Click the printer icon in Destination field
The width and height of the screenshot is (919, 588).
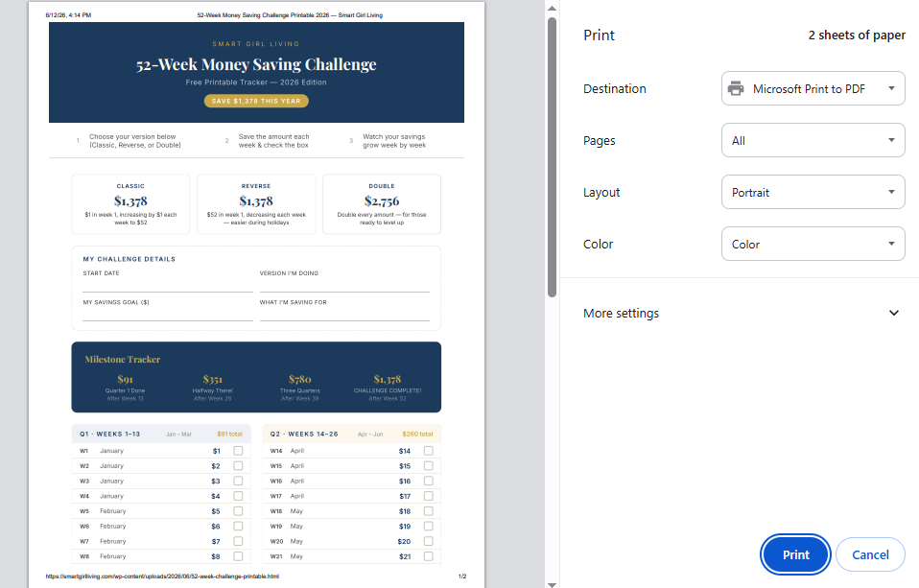pos(736,88)
